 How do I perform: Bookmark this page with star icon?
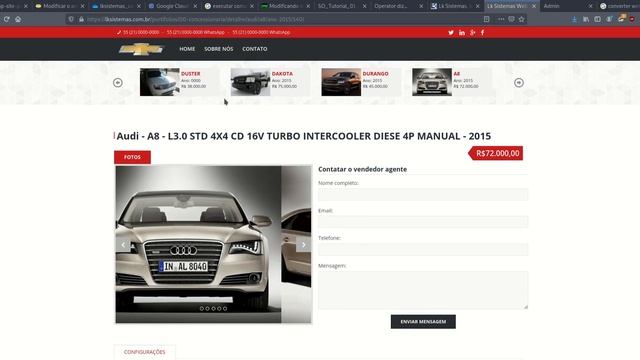pyautogui.click(x=521, y=19)
